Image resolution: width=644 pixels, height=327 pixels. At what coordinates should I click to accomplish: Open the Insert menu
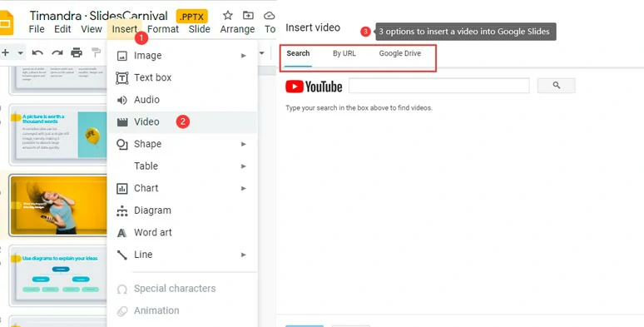click(x=125, y=29)
